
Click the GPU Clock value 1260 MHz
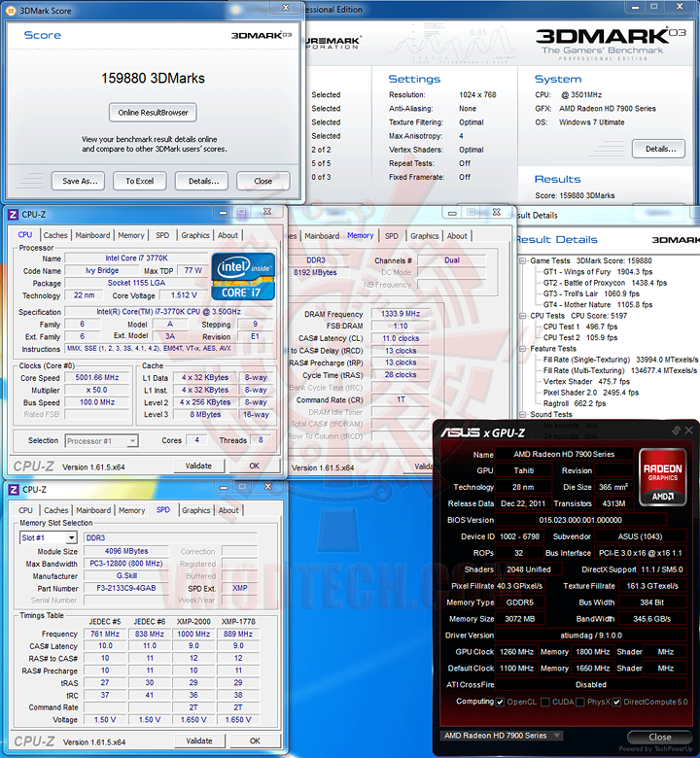(516, 652)
